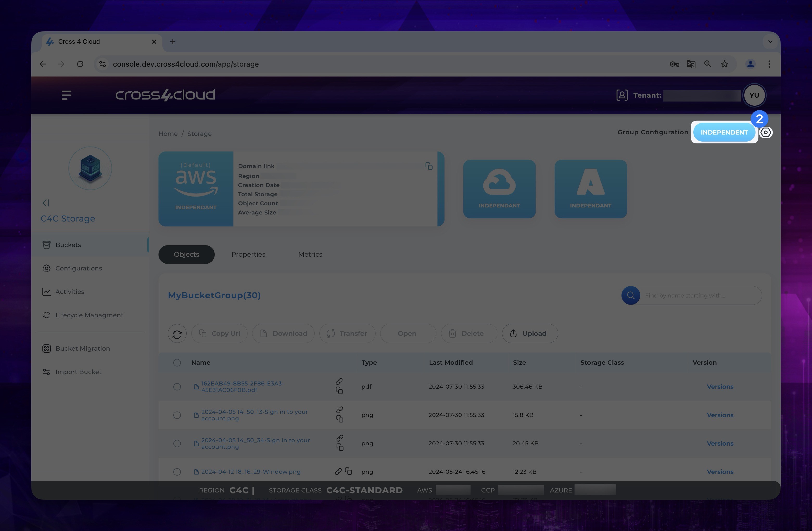This screenshot has height=531, width=812.
Task: Switch to the Objects tab
Action: tap(186, 255)
